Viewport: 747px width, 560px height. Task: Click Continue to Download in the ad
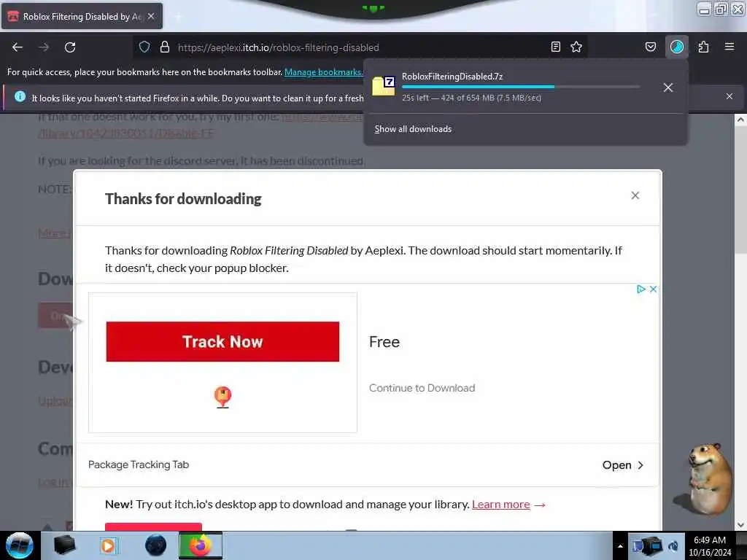422,388
